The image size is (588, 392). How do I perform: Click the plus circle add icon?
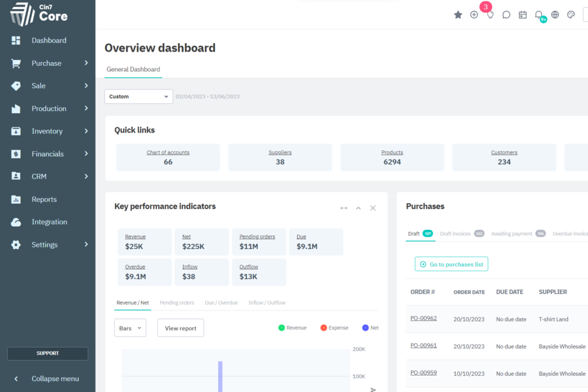tap(474, 14)
